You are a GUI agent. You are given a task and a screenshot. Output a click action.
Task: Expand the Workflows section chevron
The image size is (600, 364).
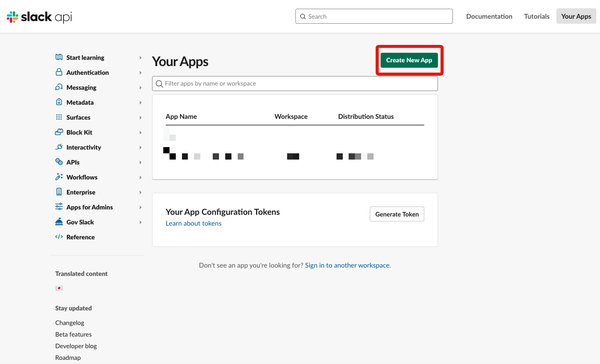click(140, 177)
